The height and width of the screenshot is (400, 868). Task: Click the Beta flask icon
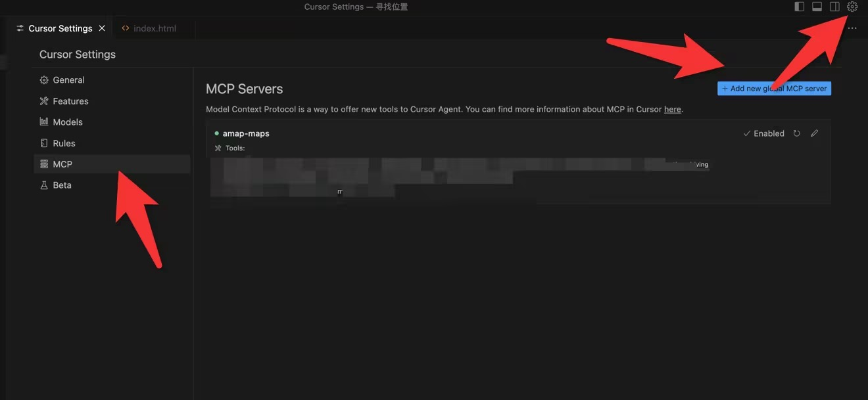(44, 185)
